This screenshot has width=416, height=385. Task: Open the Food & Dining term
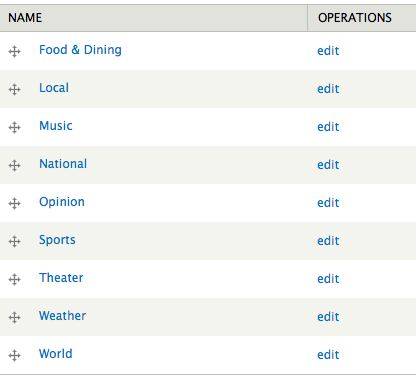point(80,50)
